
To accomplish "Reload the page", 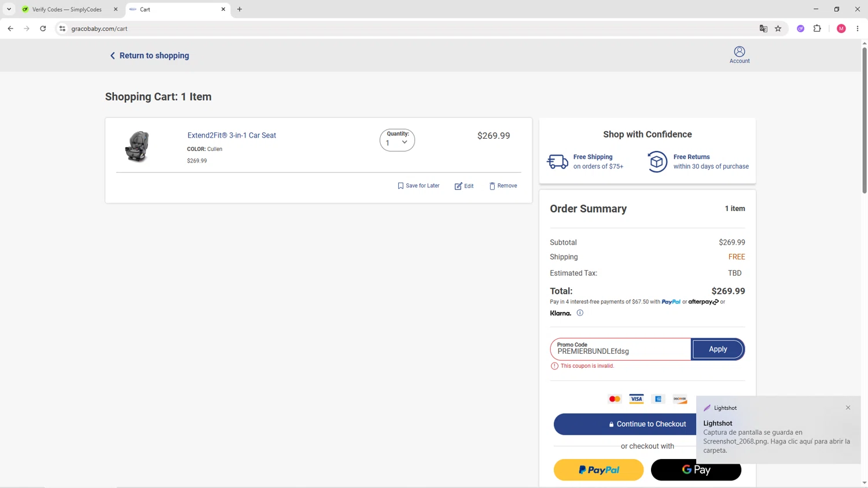I will point(43,28).
